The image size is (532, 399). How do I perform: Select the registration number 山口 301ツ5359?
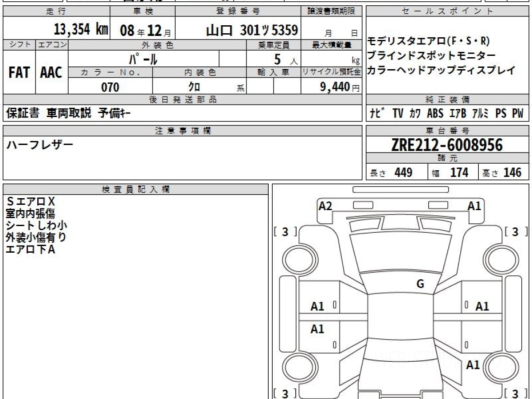(252, 30)
